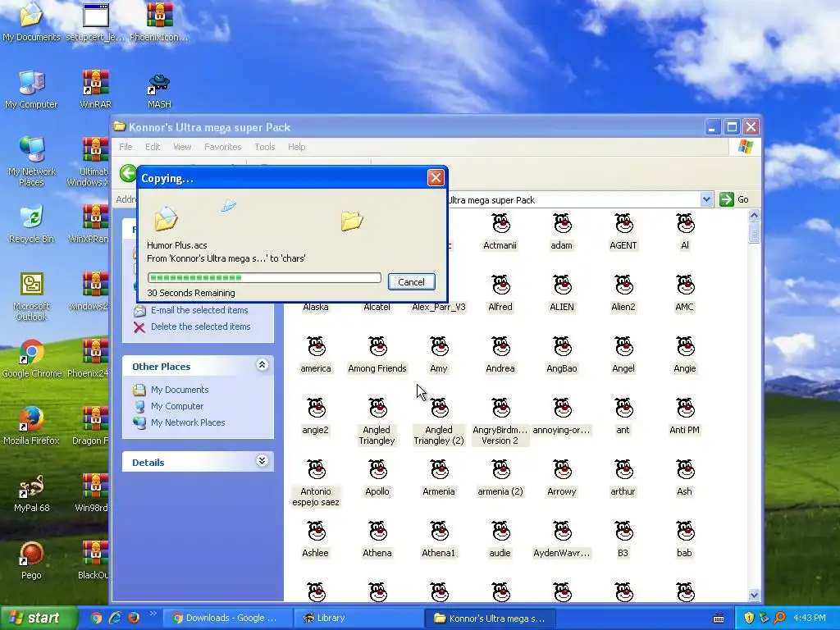Screen dimensions: 840x630
Task: Select the Alien2 character file
Action: [623, 294]
